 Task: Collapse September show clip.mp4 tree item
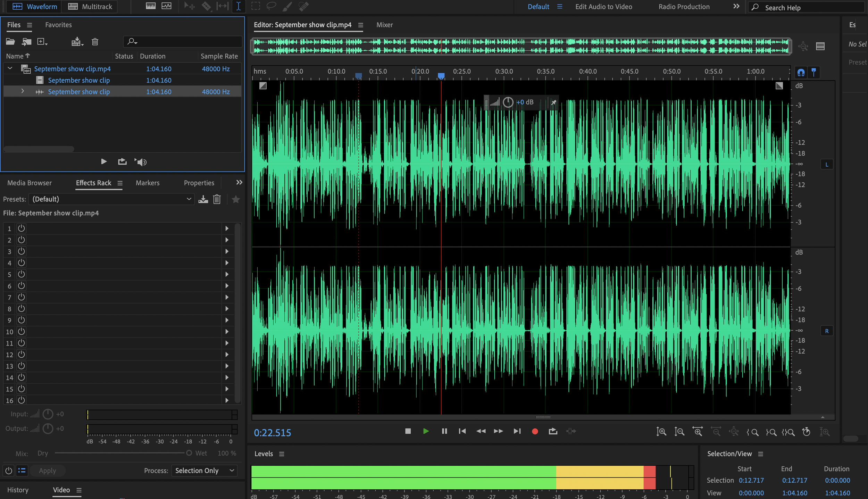[10, 68]
